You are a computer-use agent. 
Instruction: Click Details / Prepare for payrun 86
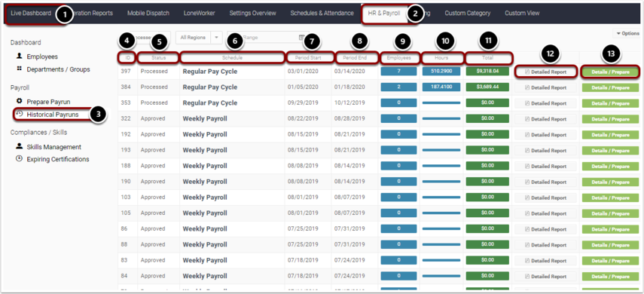[x=610, y=229]
